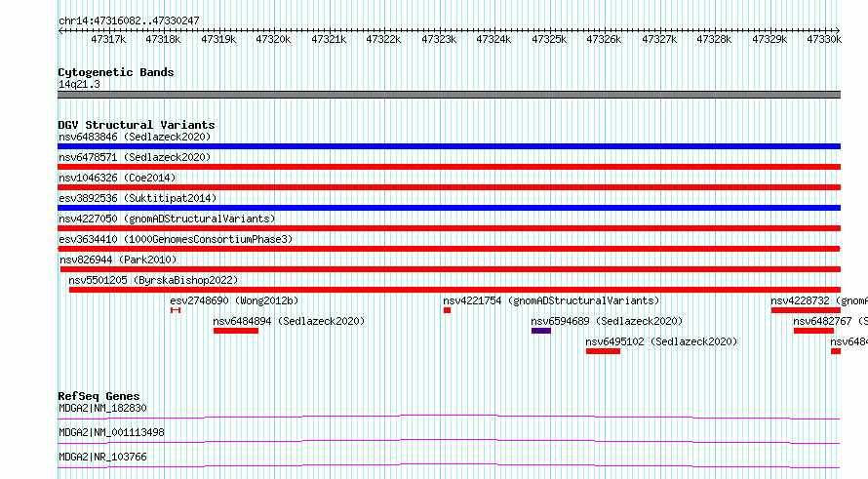Screen dimensions: 868x479
Task: Open variant nsv5501205 (ByrskaBishop2022) label
Action: (153, 280)
